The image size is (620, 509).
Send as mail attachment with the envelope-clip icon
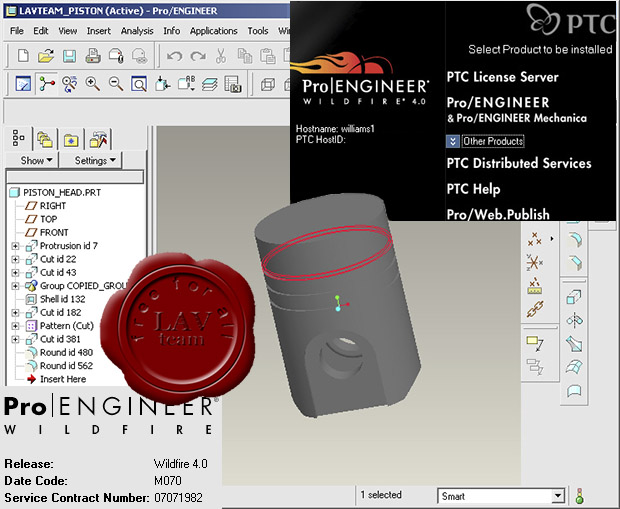116,56
